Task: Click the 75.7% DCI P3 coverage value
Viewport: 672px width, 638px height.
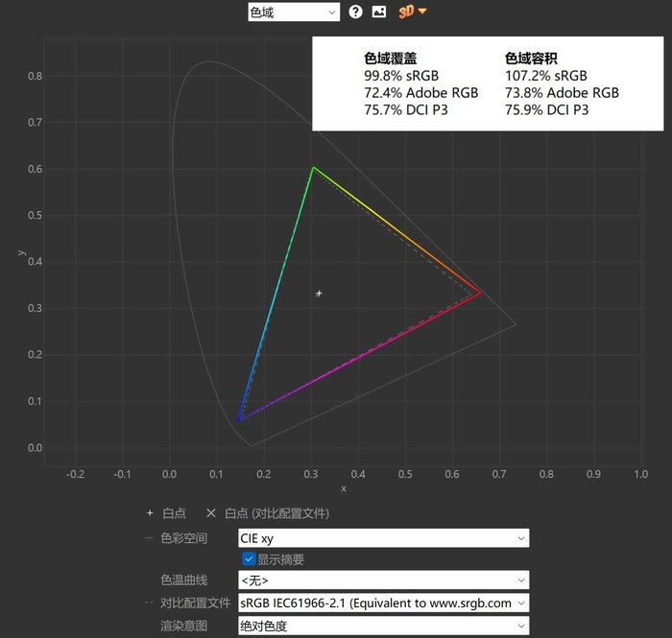Action: 406,110
